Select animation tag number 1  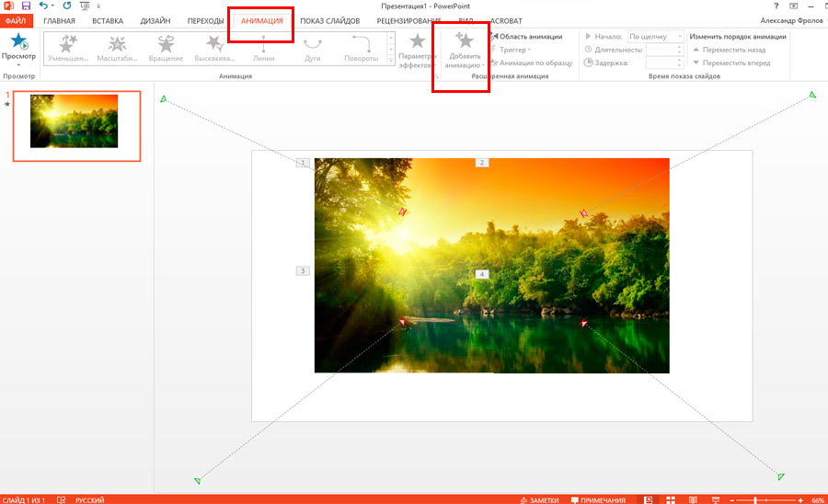[303, 163]
